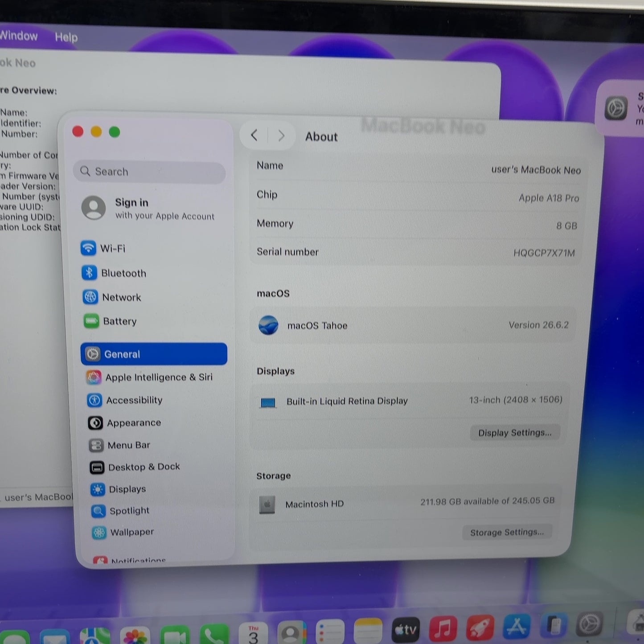The image size is (644, 644).
Task: Open the rocket Launchpad icon in Dock
Action: coord(480,627)
